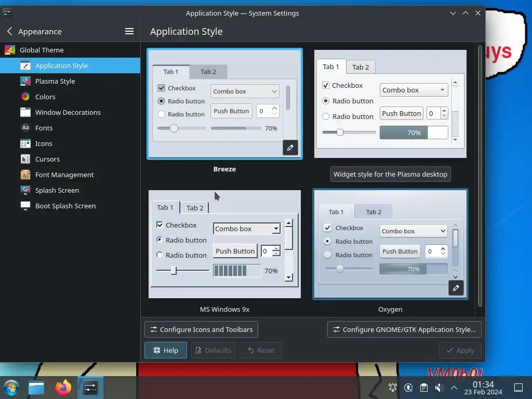Open Cursors settings via its icon

point(25,159)
